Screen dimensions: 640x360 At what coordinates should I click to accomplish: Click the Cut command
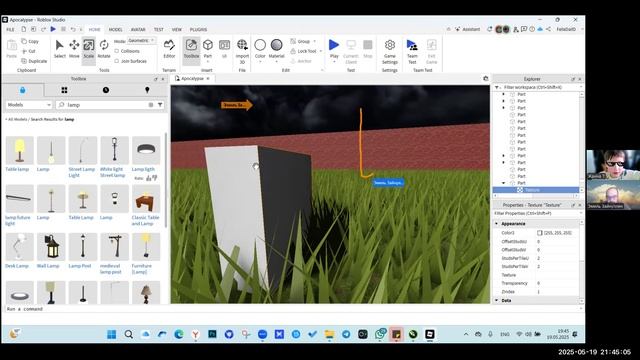click(x=29, y=51)
